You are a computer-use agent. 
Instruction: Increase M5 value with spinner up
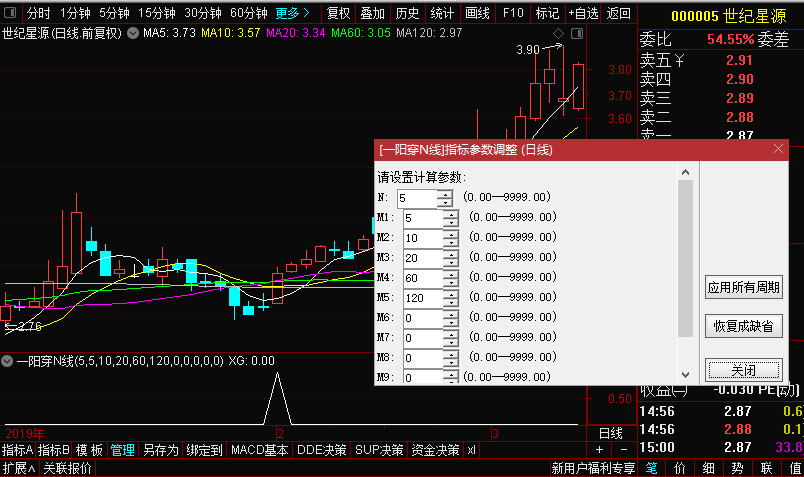(451, 294)
